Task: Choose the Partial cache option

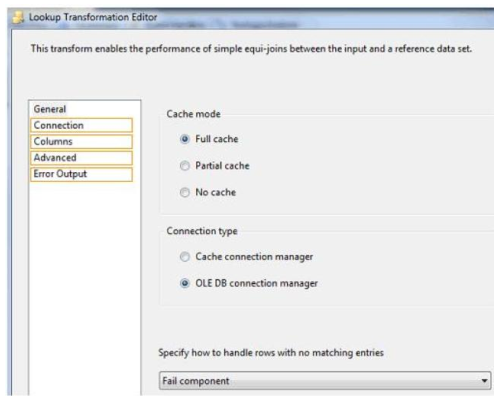Action: click(x=185, y=166)
